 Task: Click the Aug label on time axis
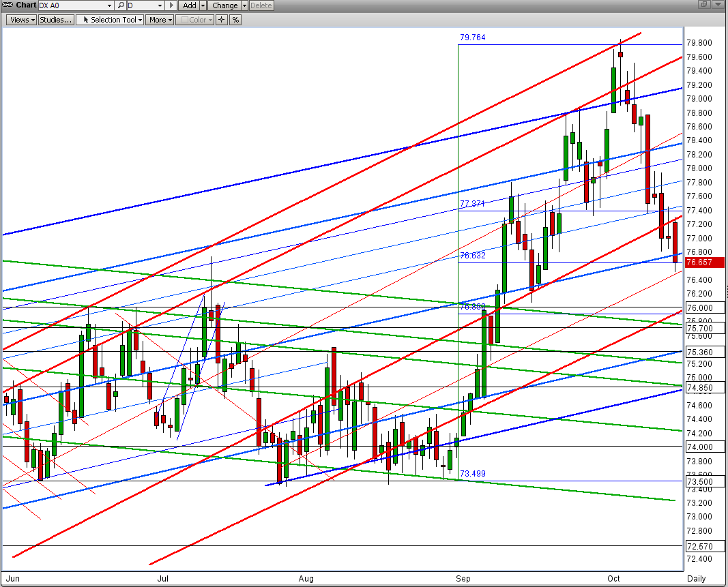[x=306, y=579]
